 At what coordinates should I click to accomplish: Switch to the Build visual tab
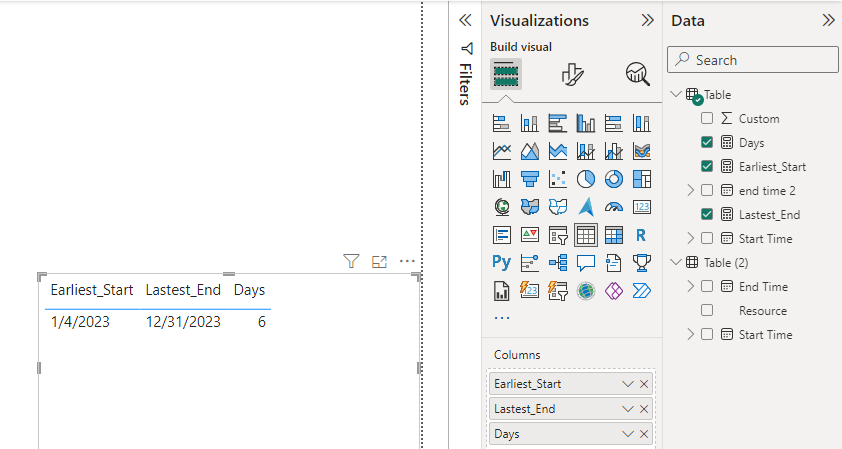(x=506, y=74)
